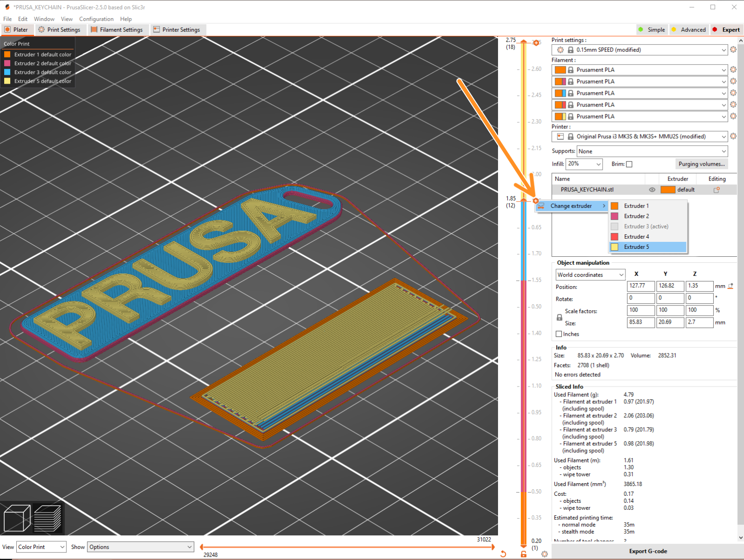Open Supports dropdown showing None
This screenshot has width=744, height=560.
(x=652, y=151)
